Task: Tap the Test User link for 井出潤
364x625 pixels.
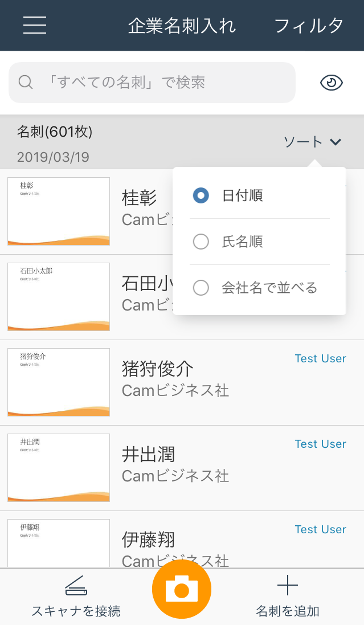Action: point(320,444)
